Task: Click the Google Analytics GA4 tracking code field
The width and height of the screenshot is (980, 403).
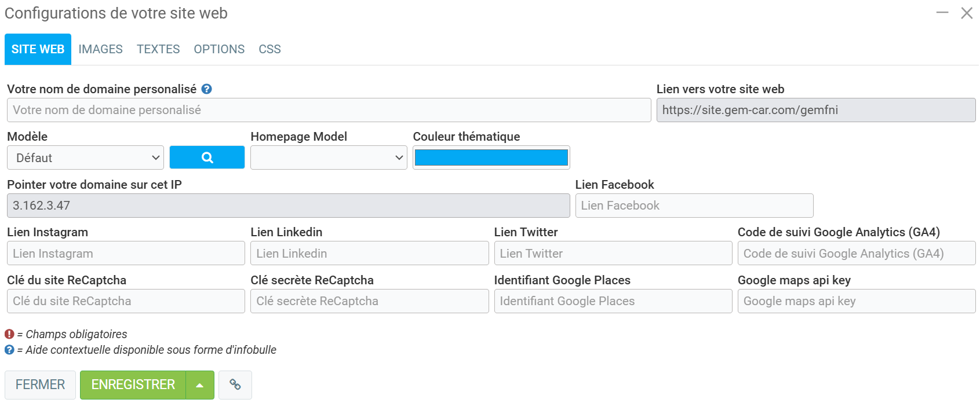Action: tap(856, 254)
